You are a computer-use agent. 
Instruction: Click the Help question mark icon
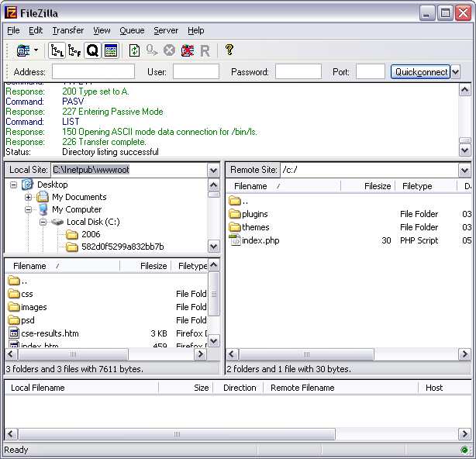pyautogui.click(x=229, y=50)
